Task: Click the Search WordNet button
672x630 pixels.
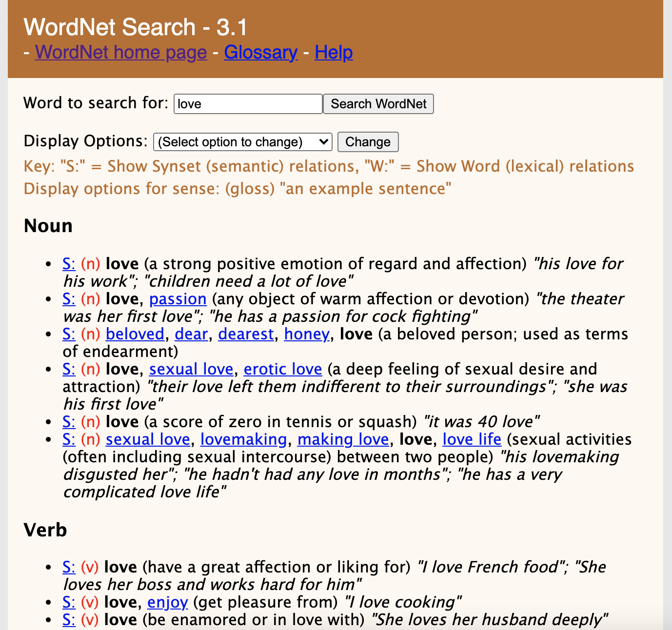Action: tap(378, 103)
